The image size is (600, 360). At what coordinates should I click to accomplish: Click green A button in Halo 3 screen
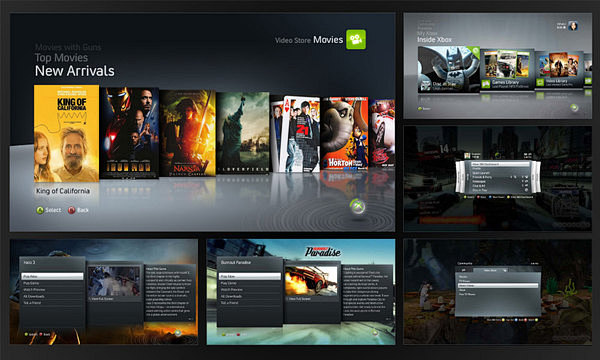(x=26, y=334)
